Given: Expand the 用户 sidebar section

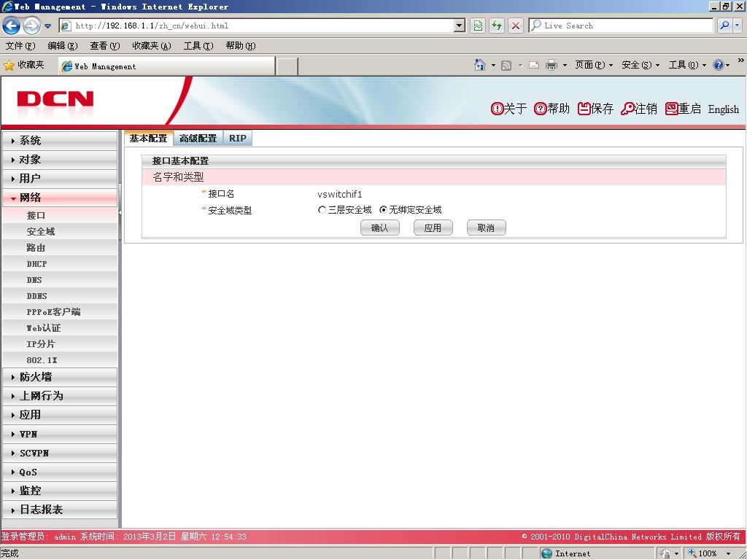Looking at the screenshot, I should coord(60,179).
